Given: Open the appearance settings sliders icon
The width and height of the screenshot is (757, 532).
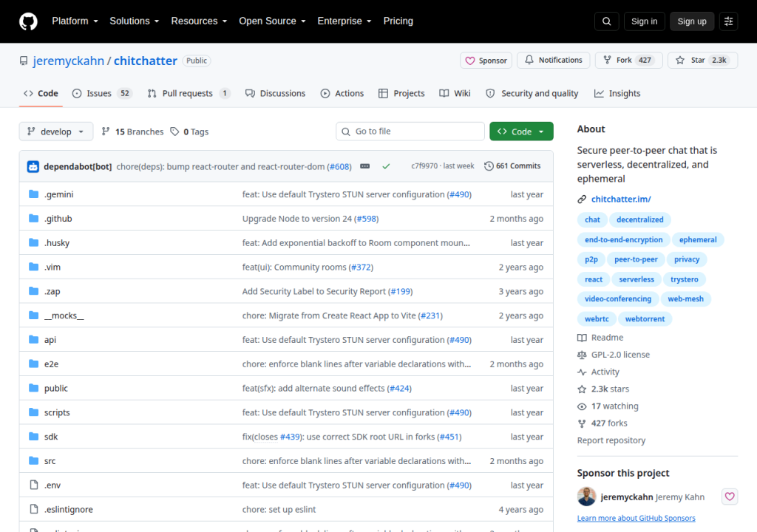Looking at the screenshot, I should point(728,21).
